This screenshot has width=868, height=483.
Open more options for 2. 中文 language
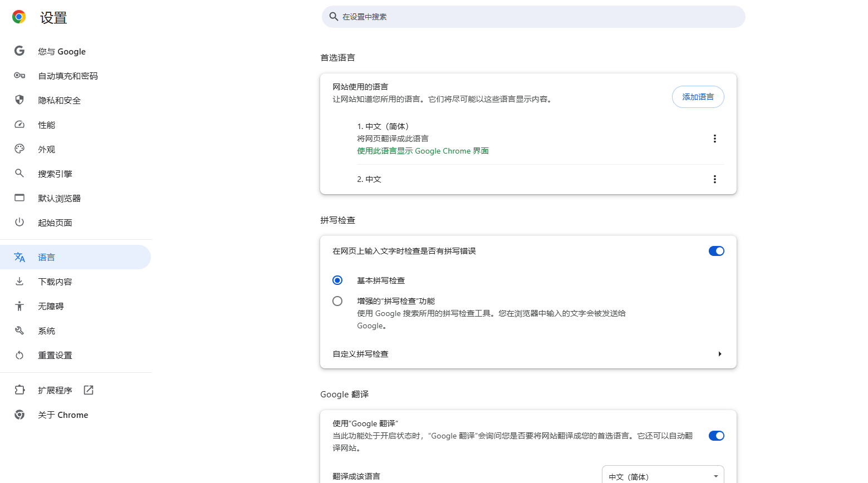pos(715,179)
